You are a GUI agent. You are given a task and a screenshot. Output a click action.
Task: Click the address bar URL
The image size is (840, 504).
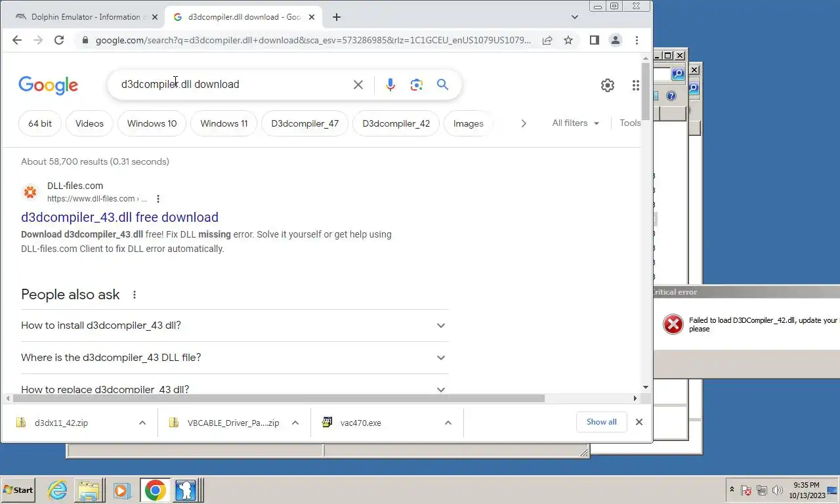pyautogui.click(x=313, y=40)
